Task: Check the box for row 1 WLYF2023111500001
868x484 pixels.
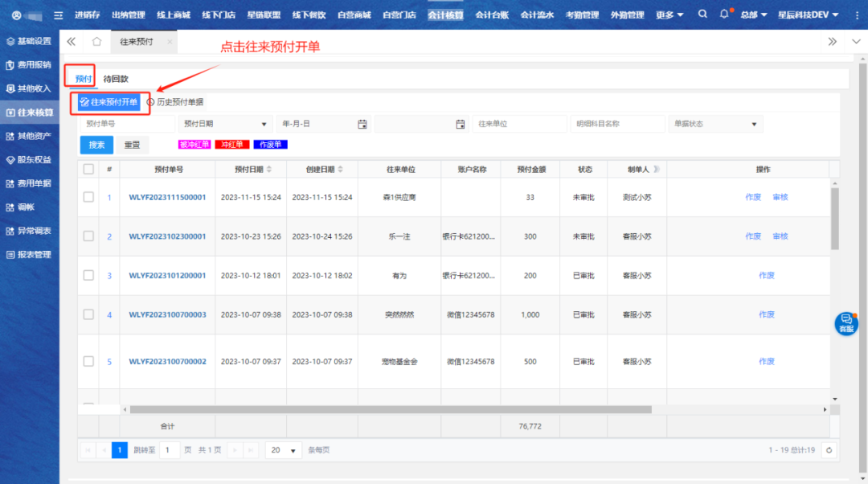Action: click(x=88, y=197)
